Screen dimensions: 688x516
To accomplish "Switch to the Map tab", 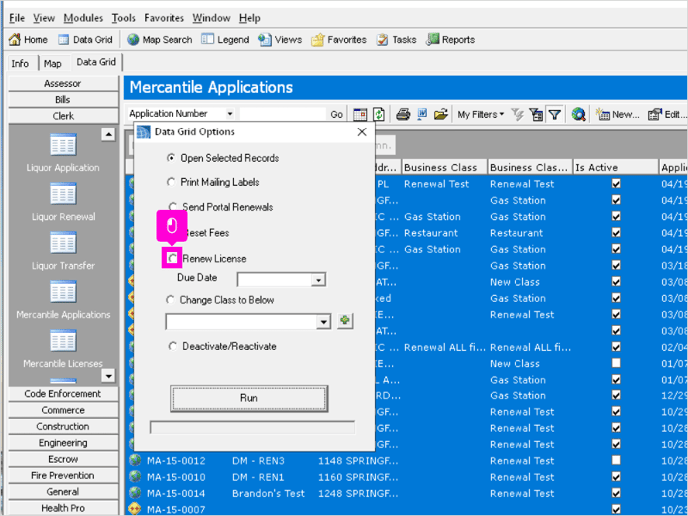I will click(x=53, y=64).
